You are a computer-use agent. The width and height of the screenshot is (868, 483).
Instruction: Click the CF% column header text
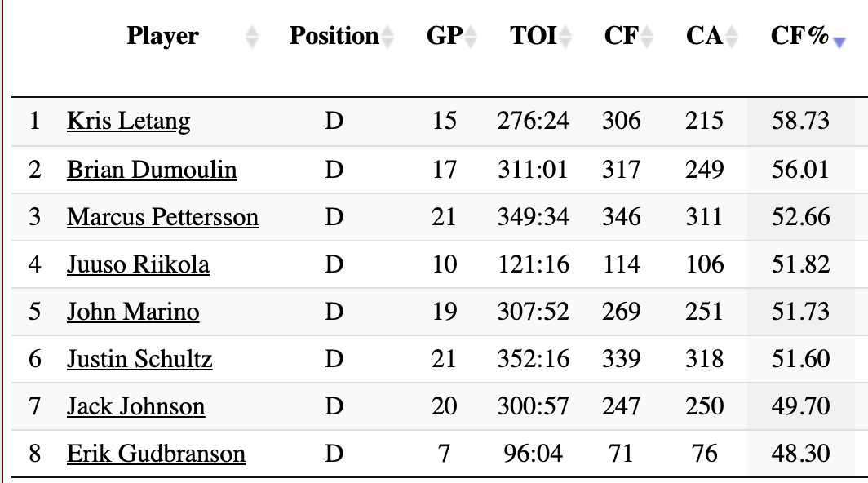[x=799, y=37]
